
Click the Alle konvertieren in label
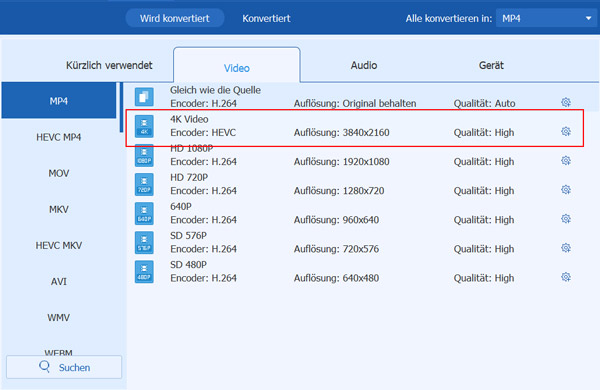click(448, 18)
